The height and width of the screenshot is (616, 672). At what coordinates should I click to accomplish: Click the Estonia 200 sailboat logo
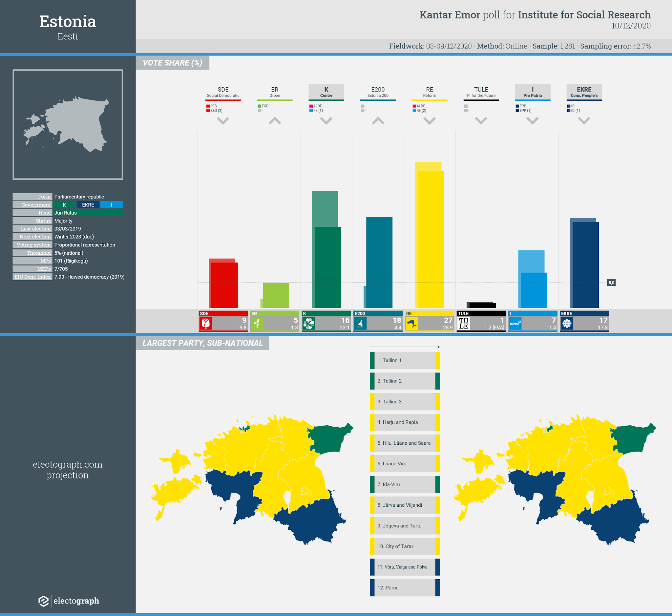pyautogui.click(x=360, y=323)
